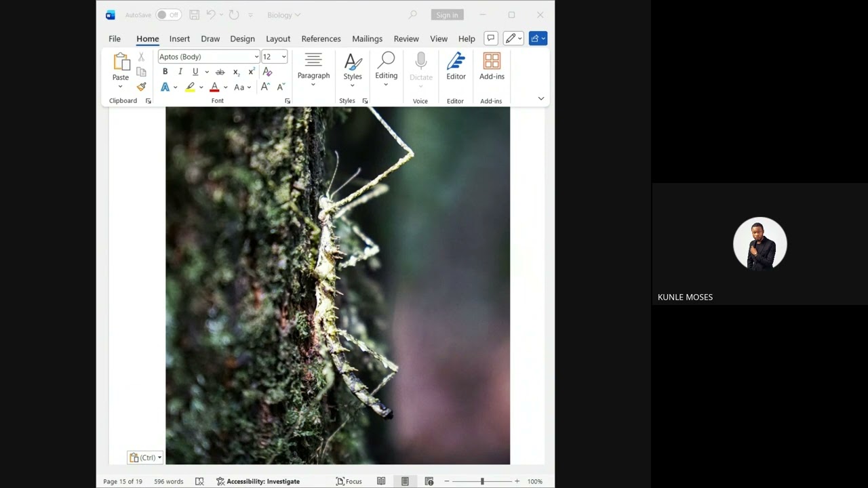The image size is (868, 488).
Task: Open the Paste Options (Ctrl) button
Action: (145, 457)
